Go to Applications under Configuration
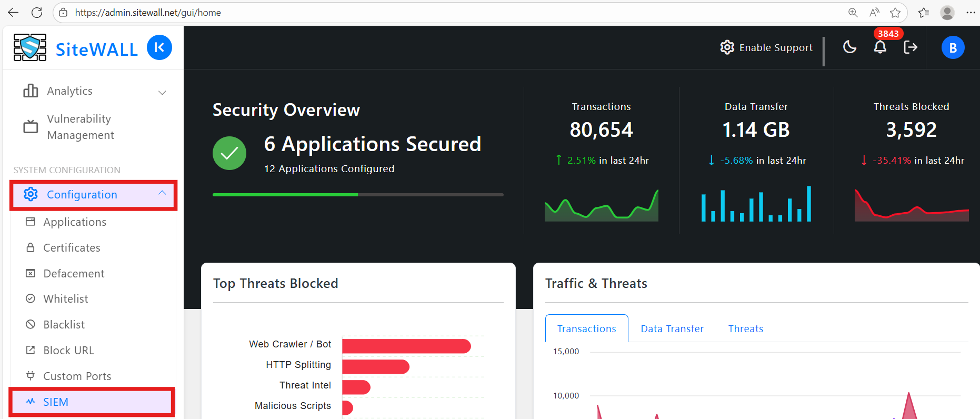The width and height of the screenshot is (980, 419). pyautogui.click(x=75, y=222)
